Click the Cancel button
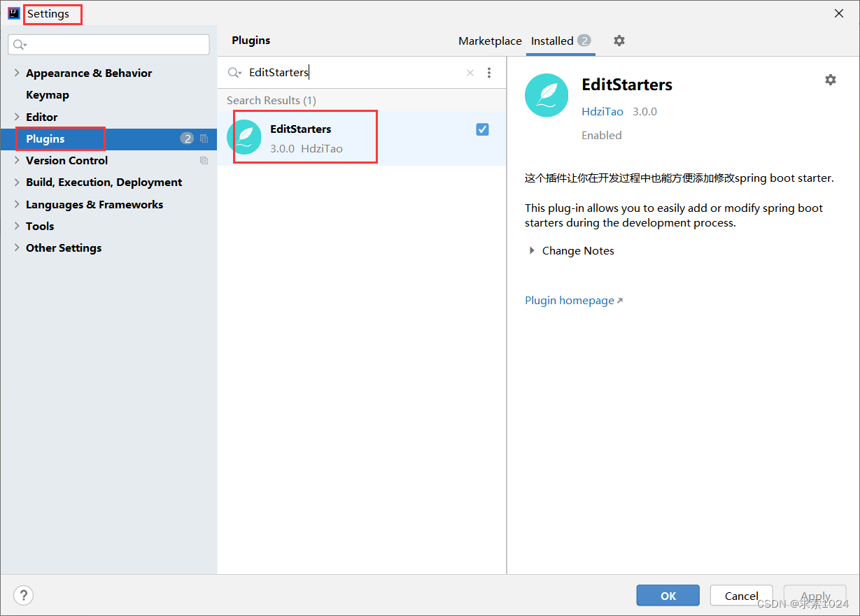The height and width of the screenshot is (616, 860). (x=741, y=596)
